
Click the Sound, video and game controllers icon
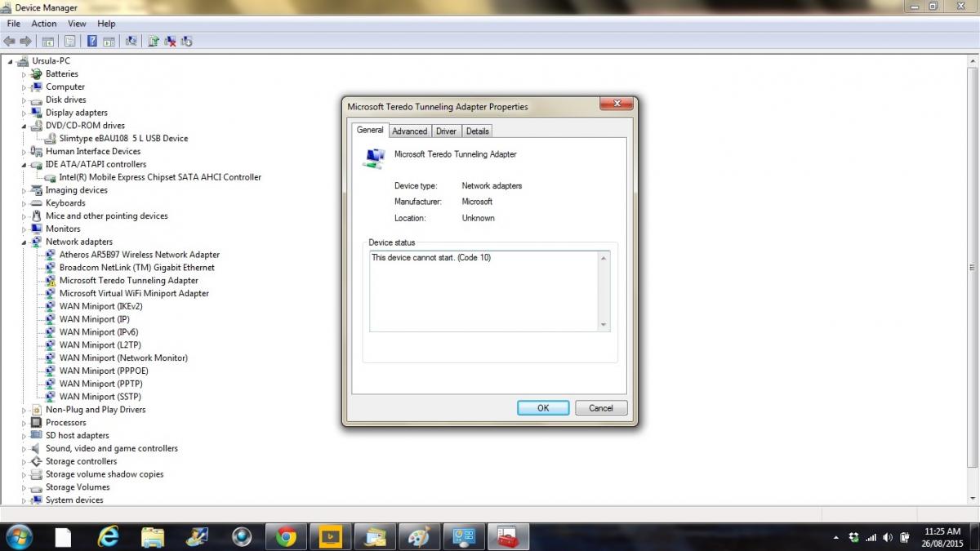[x=36, y=448]
